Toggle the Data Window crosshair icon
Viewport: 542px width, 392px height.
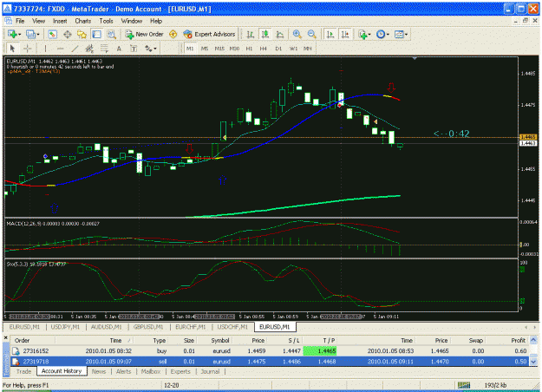68,34
